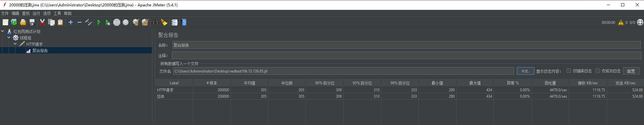Click the 最小值 column header
This screenshot has width=644, height=125.
coord(437,83)
